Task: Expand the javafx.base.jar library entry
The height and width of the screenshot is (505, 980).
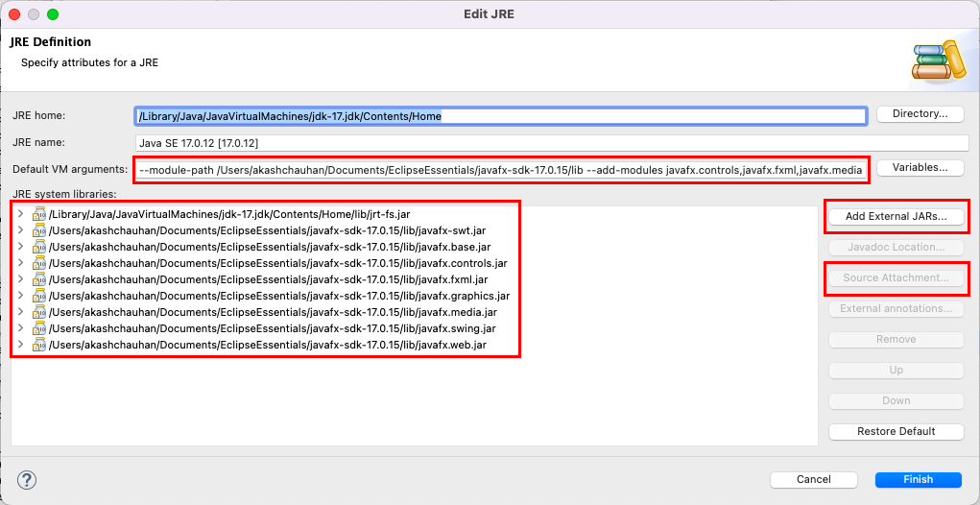Action: tap(20, 246)
